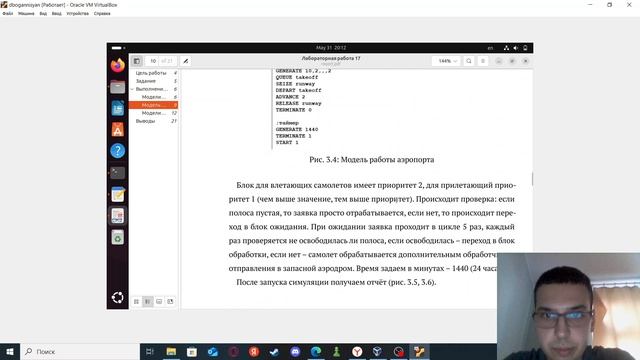The height and width of the screenshot is (360, 640).
Task: Open the 'en' keyboard layout indicator
Action: (x=490, y=48)
